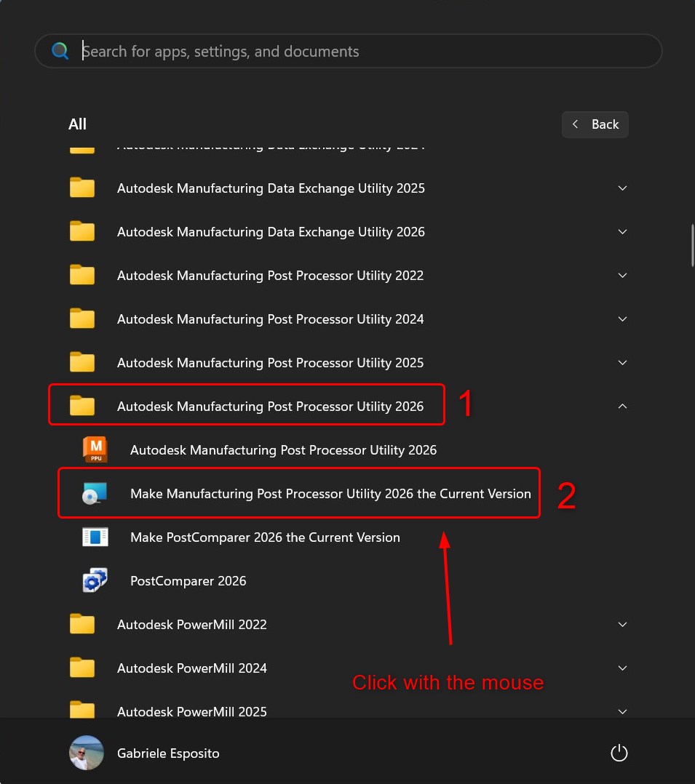Click the Post Processor Utility 2022 folder icon
Screen dimensions: 695x784
(x=82, y=275)
